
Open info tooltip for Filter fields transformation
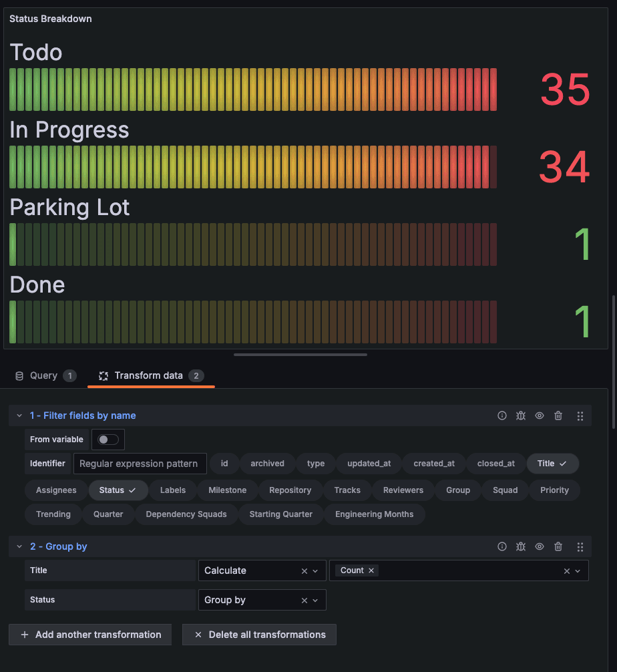pyautogui.click(x=502, y=415)
